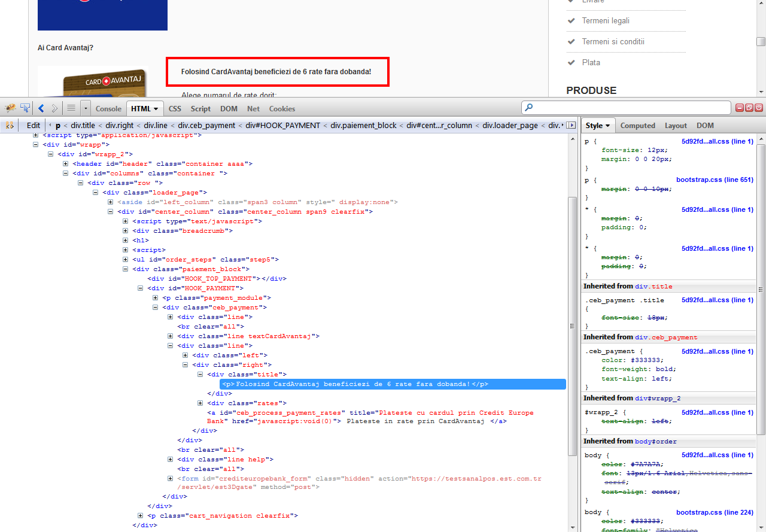The height and width of the screenshot is (532, 766).
Task: Expand the div class="line help" node
Action: [171, 459]
